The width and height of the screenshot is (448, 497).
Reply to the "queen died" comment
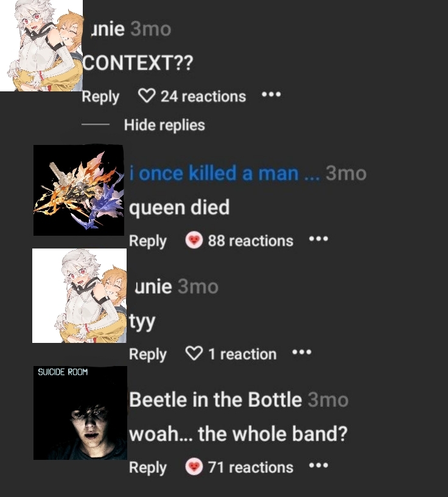pos(148,241)
